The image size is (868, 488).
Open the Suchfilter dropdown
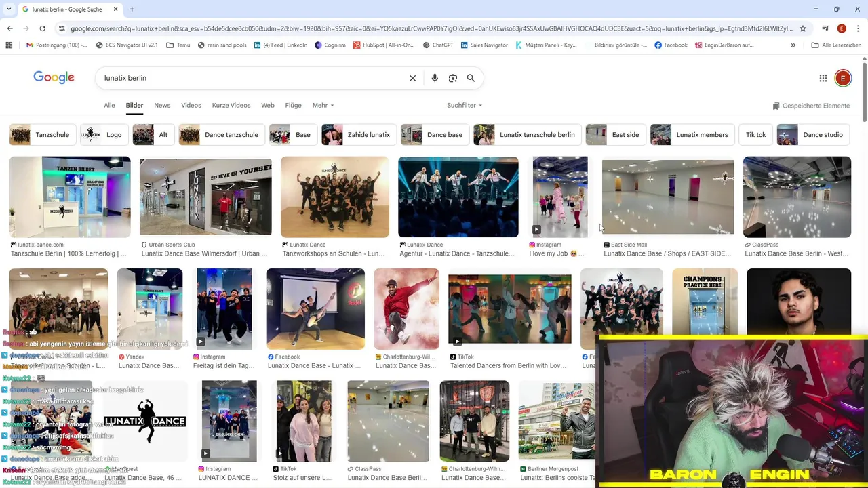(465, 106)
